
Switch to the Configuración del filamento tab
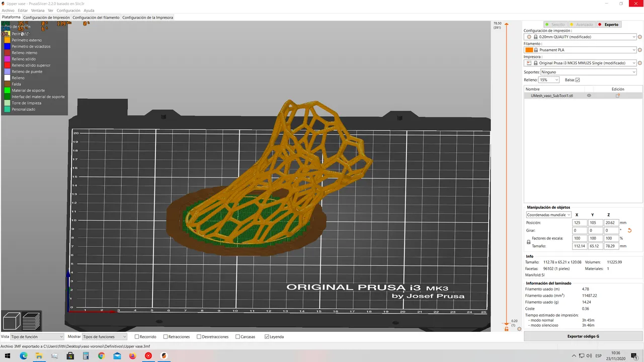96,17
